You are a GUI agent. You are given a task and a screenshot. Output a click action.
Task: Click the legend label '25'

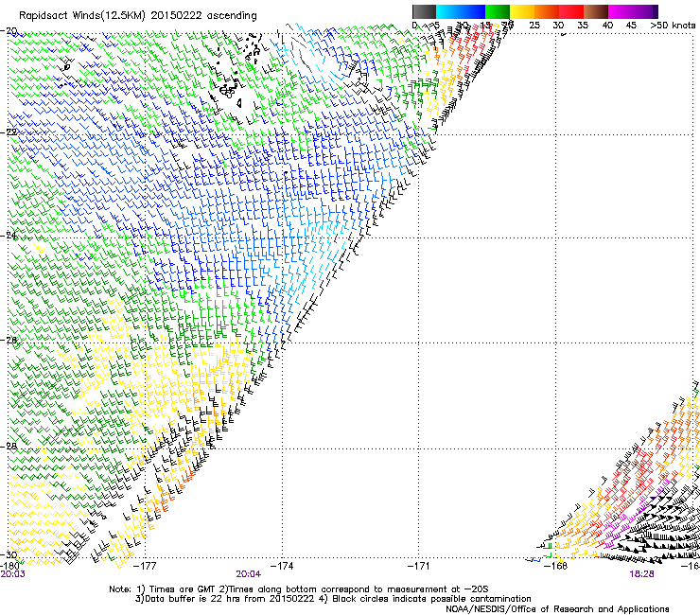[x=534, y=26]
